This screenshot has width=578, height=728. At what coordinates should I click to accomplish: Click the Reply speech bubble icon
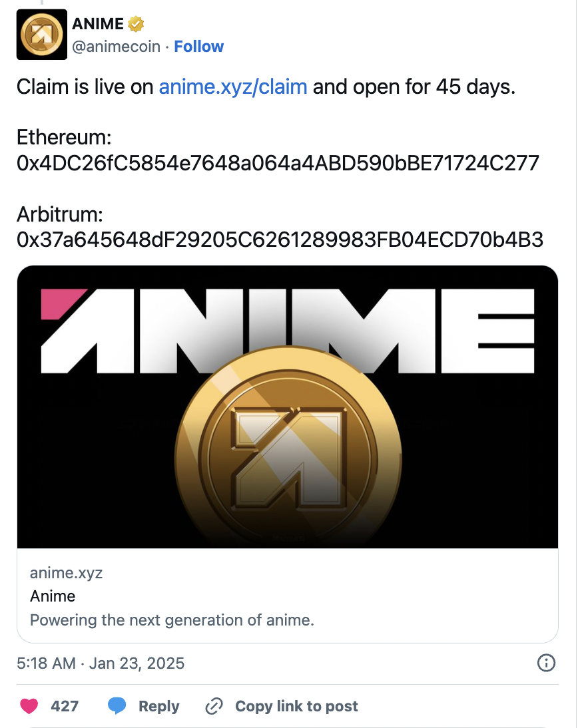click(x=117, y=706)
